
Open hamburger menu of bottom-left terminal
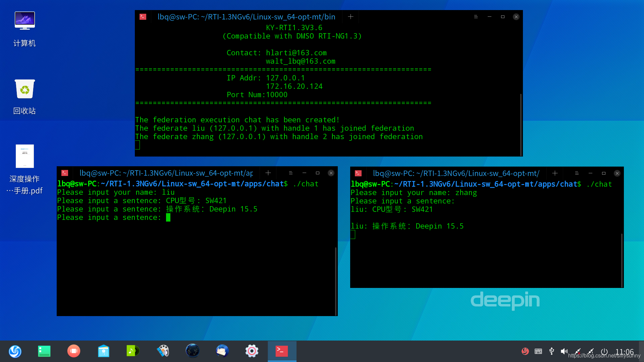point(290,173)
